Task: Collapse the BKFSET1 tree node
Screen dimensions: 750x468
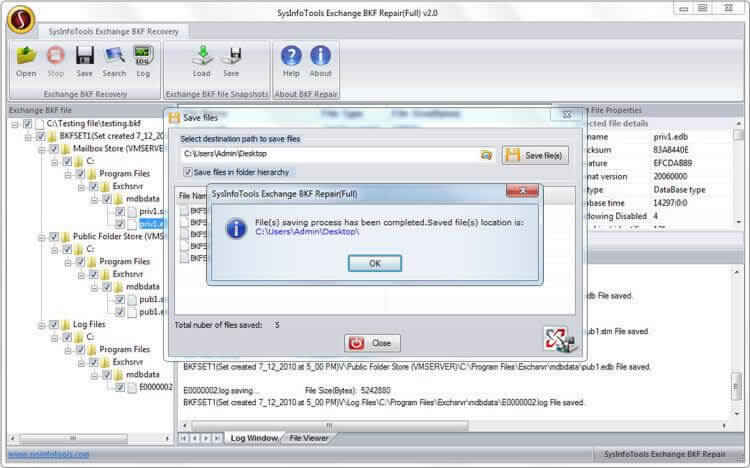Action: click(28, 137)
